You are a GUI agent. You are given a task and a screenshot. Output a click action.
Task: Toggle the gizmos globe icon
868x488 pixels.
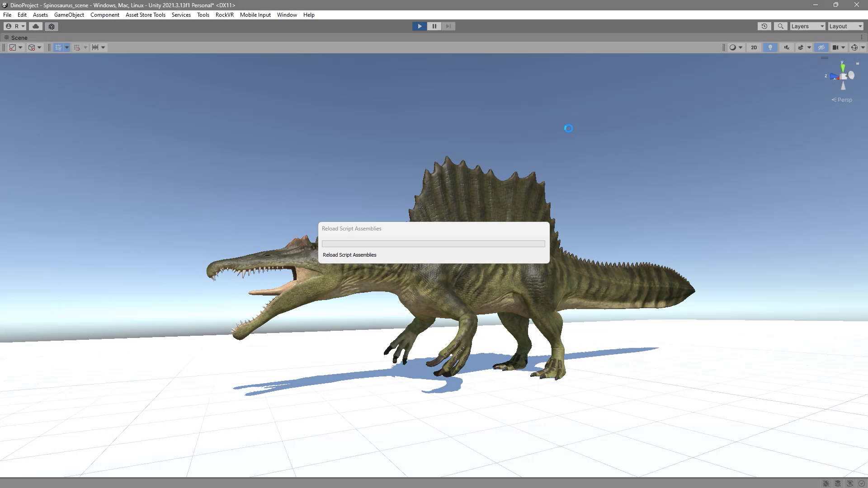click(x=854, y=47)
